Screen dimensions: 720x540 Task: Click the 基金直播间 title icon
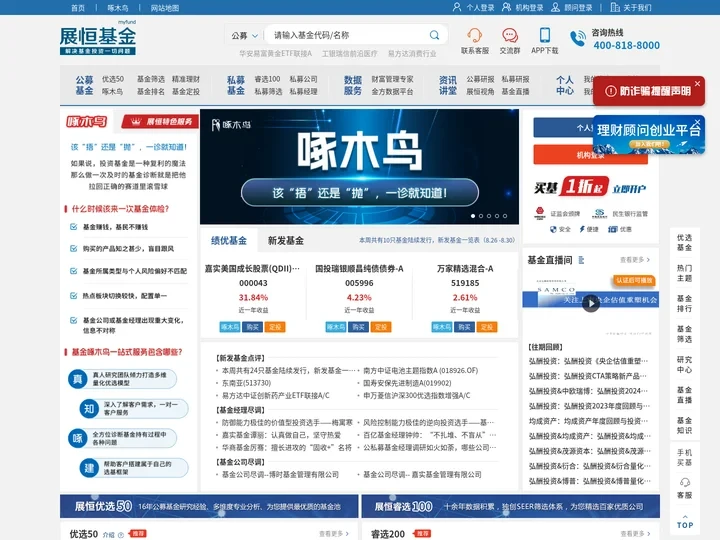tap(581, 260)
